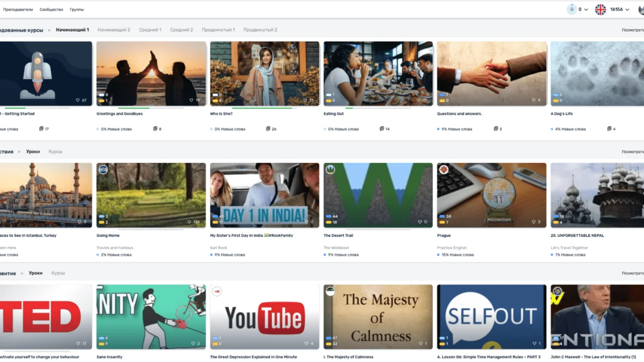
Task: Click the lessons count icon under Eating Out
Action: pos(382,129)
